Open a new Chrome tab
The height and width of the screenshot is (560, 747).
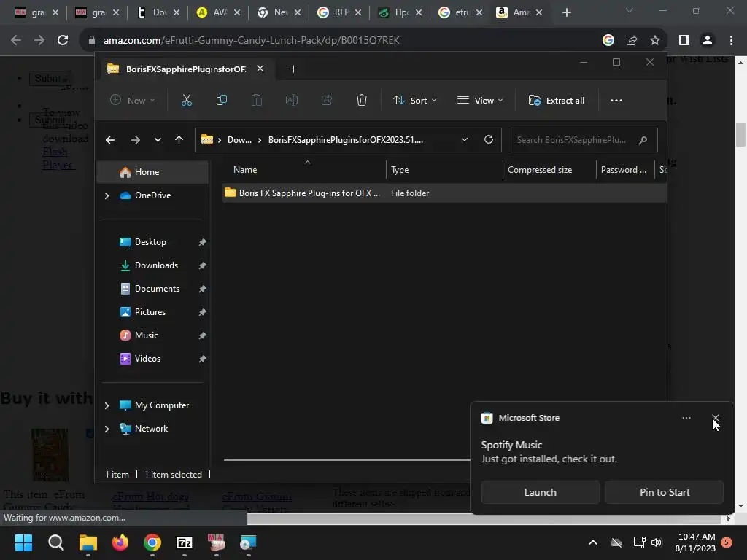pyautogui.click(x=566, y=12)
